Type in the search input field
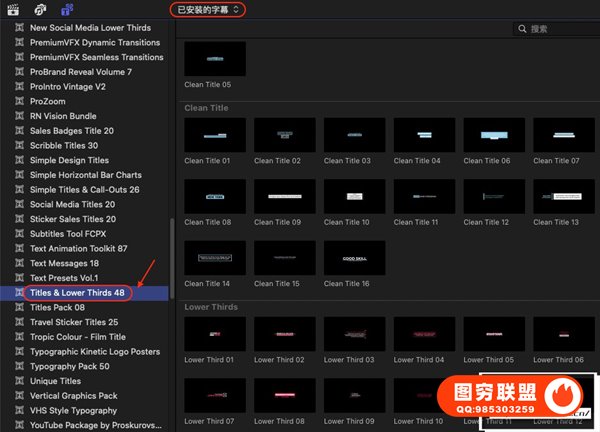Viewport: 600px width, 432px height. tap(560, 30)
